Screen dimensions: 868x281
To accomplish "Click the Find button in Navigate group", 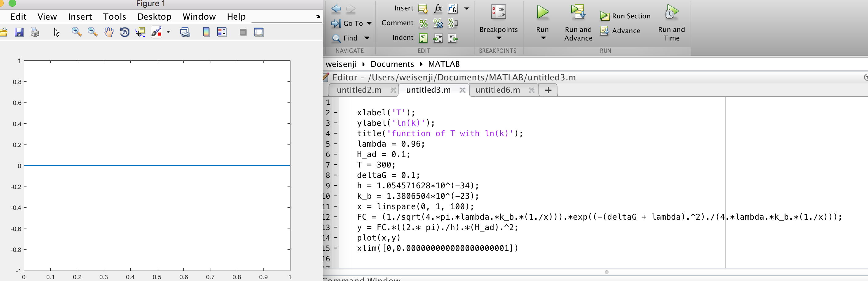I will coord(345,38).
